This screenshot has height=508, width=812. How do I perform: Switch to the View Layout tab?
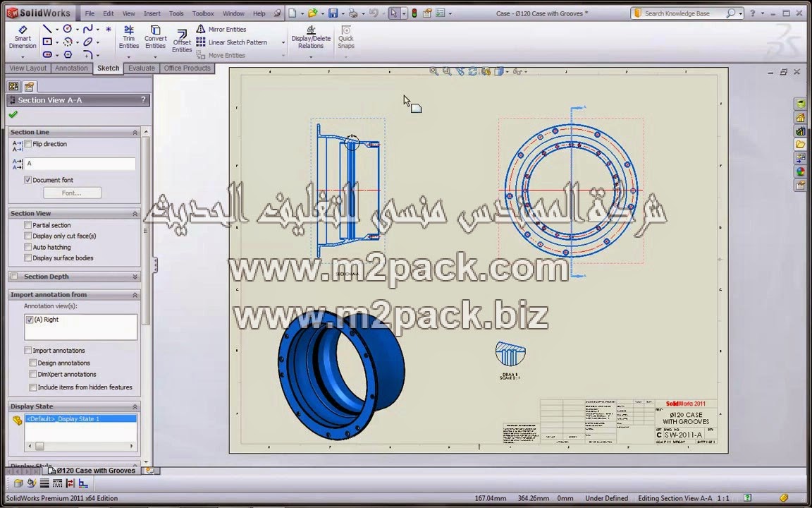pyautogui.click(x=28, y=68)
